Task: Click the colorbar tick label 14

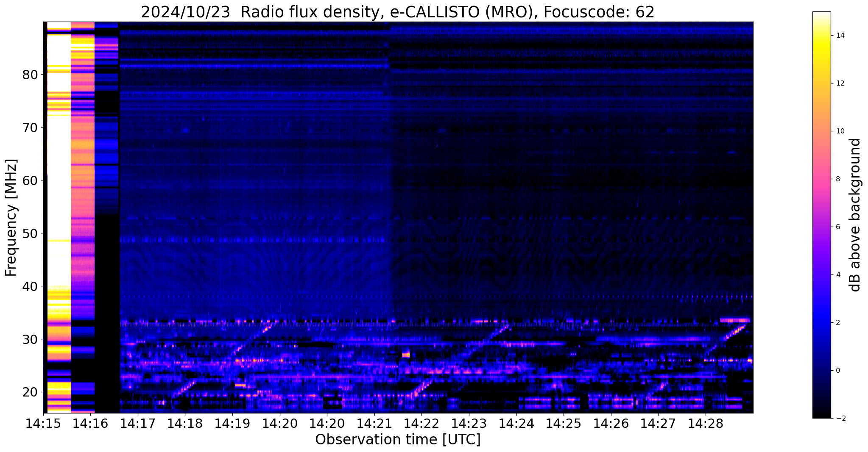Action: 840,36
